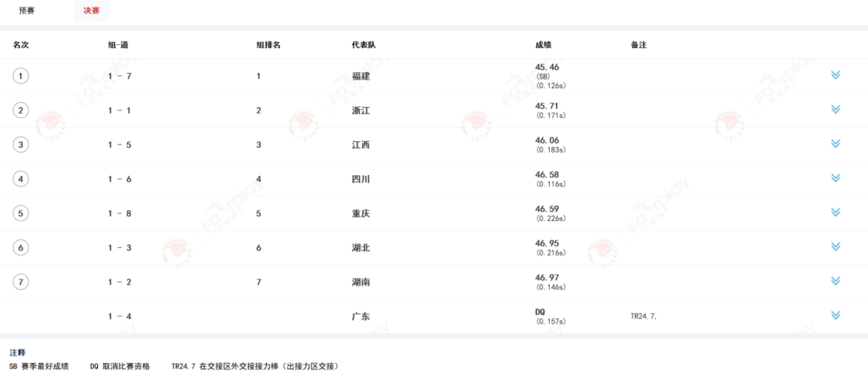Click the result 46.58
Viewport: 868px width, 375px height.
coord(547,174)
